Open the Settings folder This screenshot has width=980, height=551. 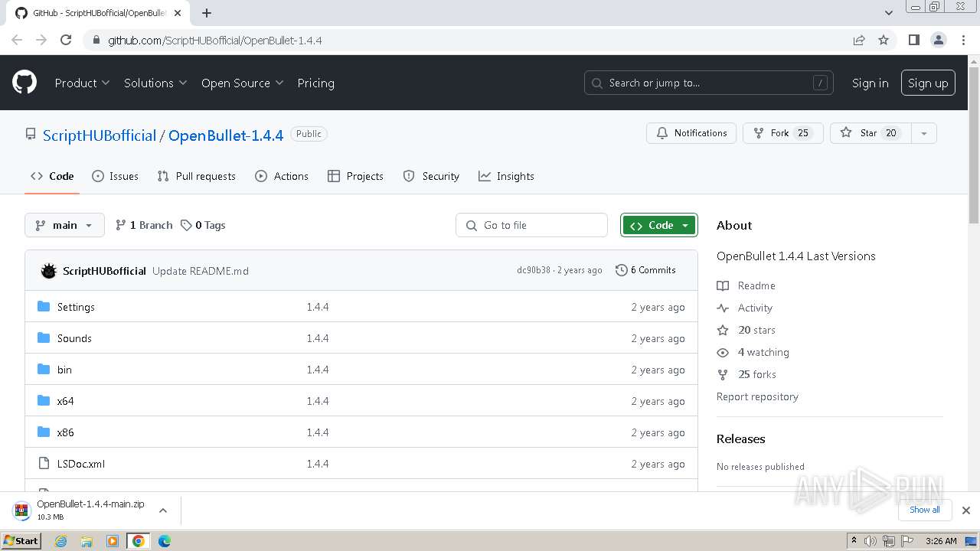76,307
